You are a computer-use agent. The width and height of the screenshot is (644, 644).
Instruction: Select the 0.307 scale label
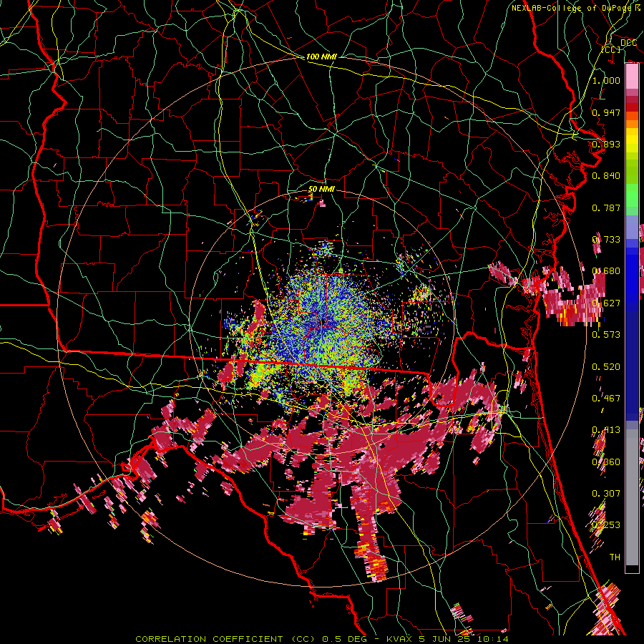point(606,493)
